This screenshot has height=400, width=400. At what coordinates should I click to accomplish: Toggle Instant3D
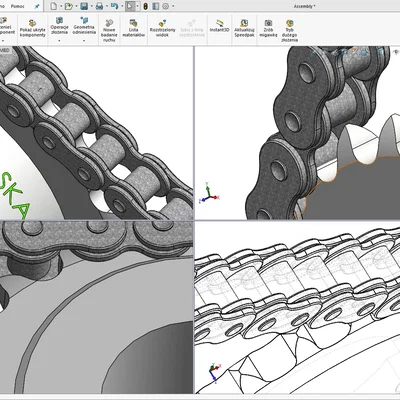tap(220, 26)
